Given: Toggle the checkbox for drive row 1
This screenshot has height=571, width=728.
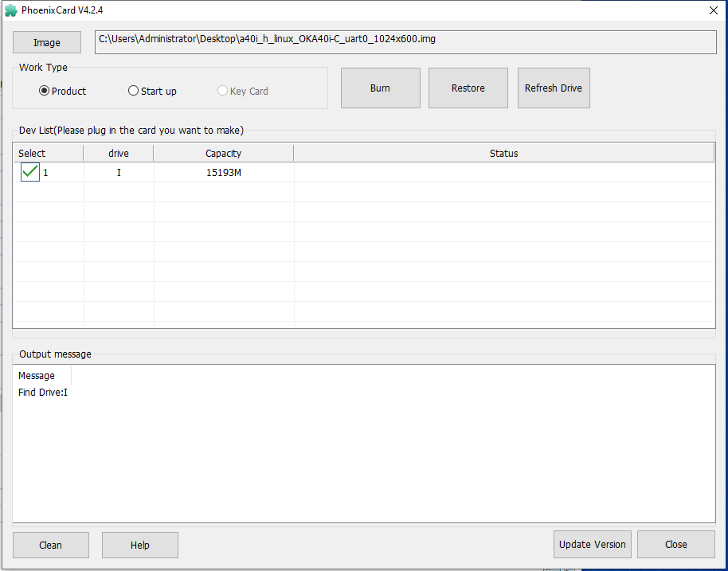Looking at the screenshot, I should coord(30,172).
